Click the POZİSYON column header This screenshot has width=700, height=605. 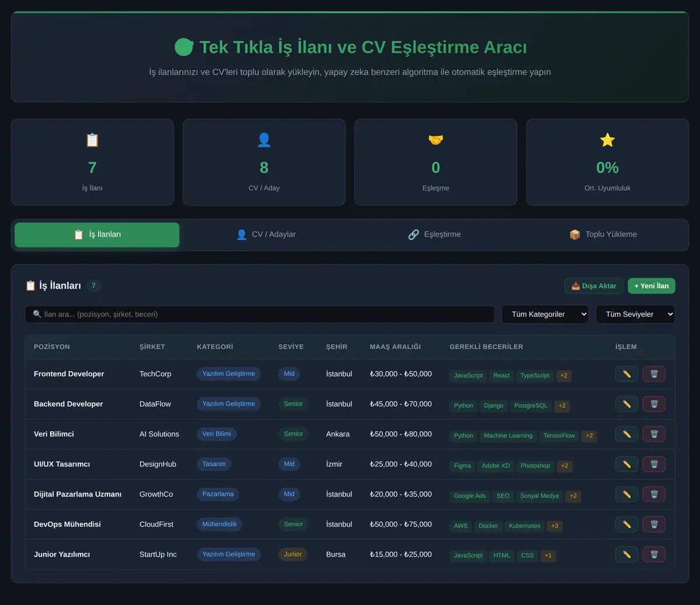(x=52, y=347)
